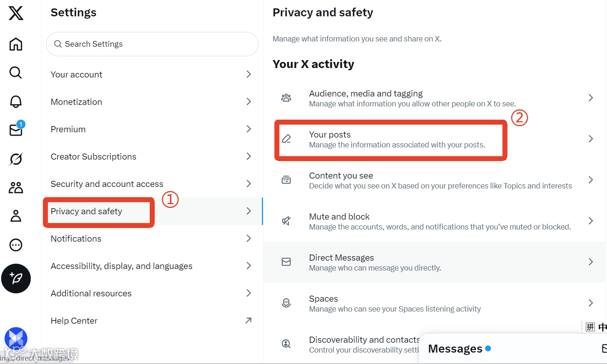The image size is (607, 364).
Task: Go to Home via house icon
Action: tap(16, 44)
